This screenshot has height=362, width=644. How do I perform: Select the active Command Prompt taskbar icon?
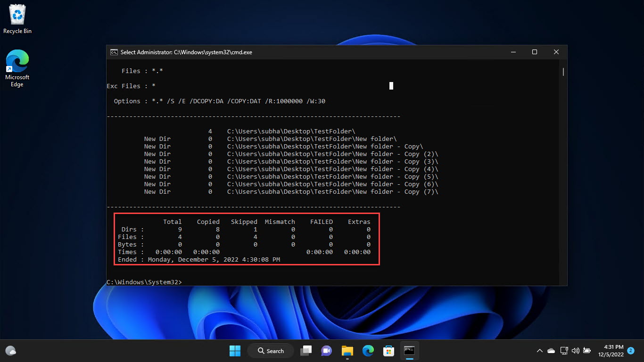click(x=409, y=351)
